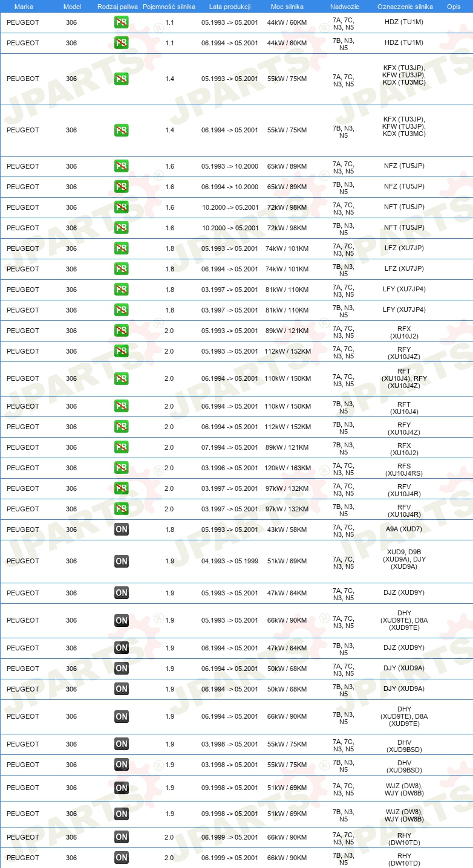This screenshot has width=473, height=868.
Task: Click the diesel ON icon in the A9A (XUD7) row
Action: (122, 530)
